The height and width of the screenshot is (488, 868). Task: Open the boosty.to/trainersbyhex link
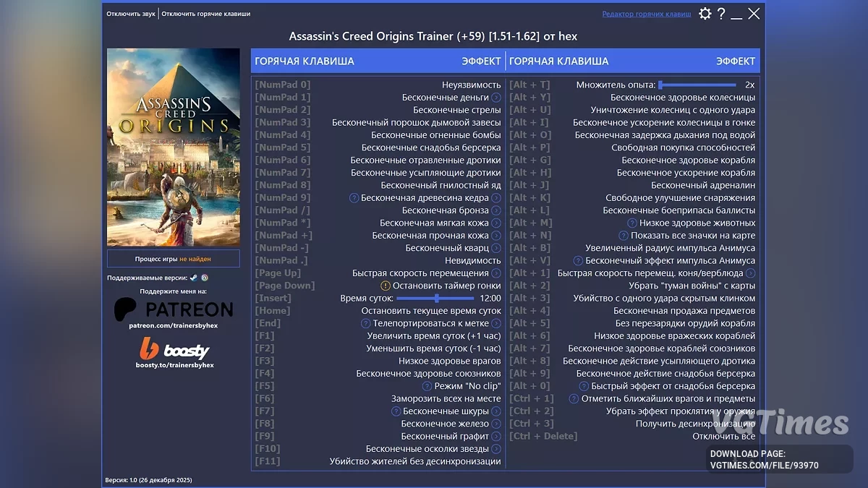174,365
